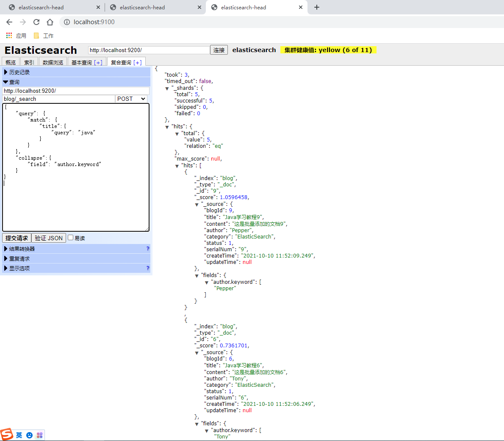Switch to the 数据浏览 tab
This screenshot has height=441, width=504.
pos(53,62)
